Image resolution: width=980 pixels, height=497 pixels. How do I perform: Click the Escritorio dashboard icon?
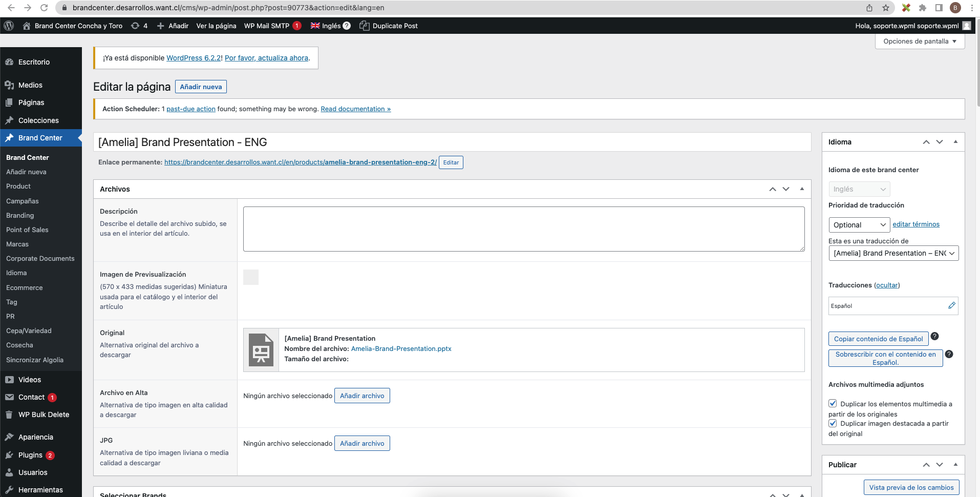(x=9, y=62)
